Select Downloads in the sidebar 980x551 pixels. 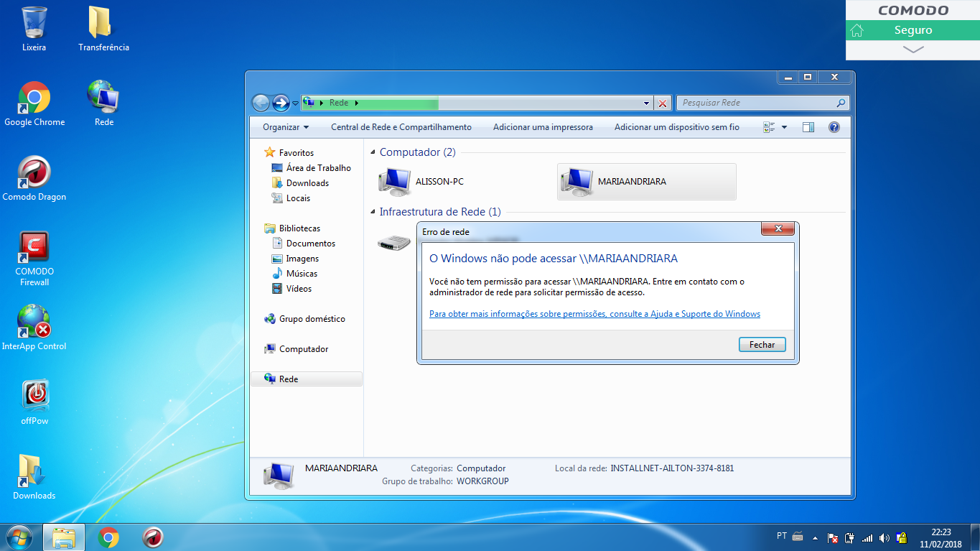300,182
